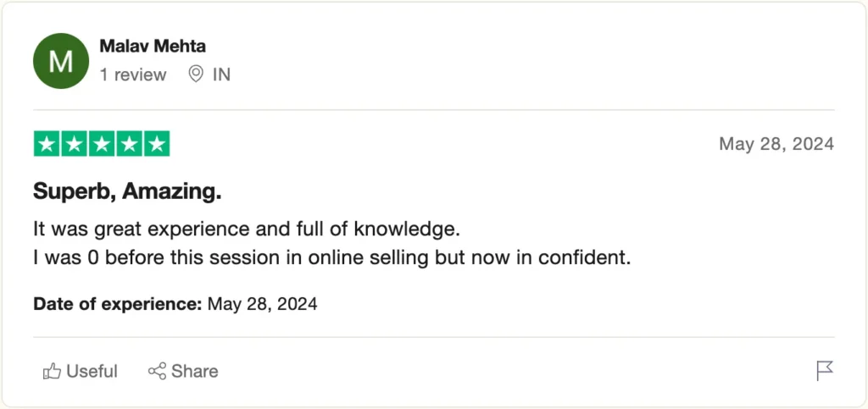Click the fourth green rating star
Screen dimensions: 868x409
point(129,144)
